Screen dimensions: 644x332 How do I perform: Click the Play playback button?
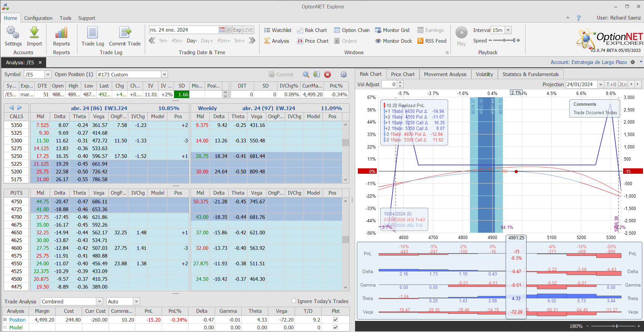462,33
